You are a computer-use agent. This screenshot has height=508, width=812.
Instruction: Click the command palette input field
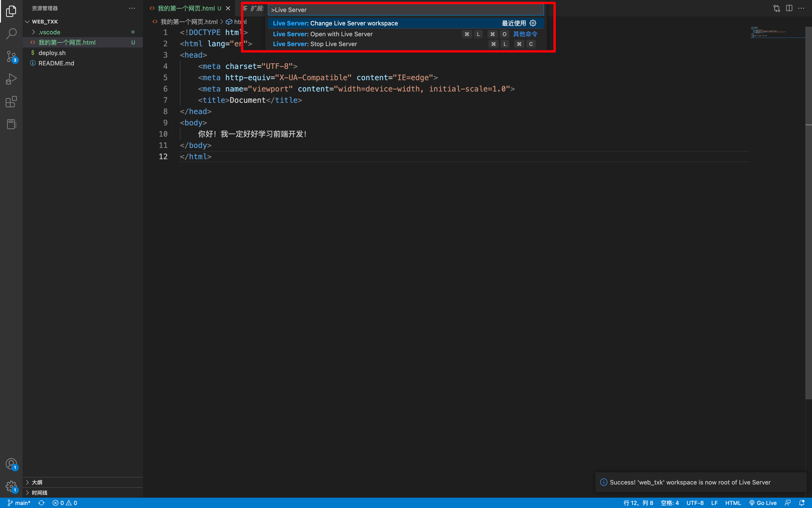point(406,10)
